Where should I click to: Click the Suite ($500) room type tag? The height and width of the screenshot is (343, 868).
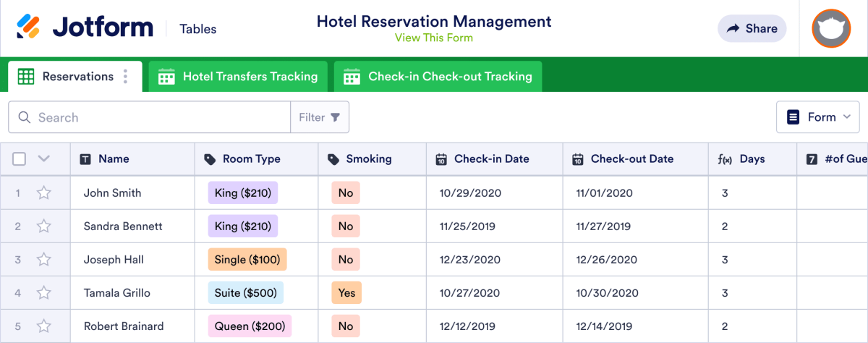245,293
